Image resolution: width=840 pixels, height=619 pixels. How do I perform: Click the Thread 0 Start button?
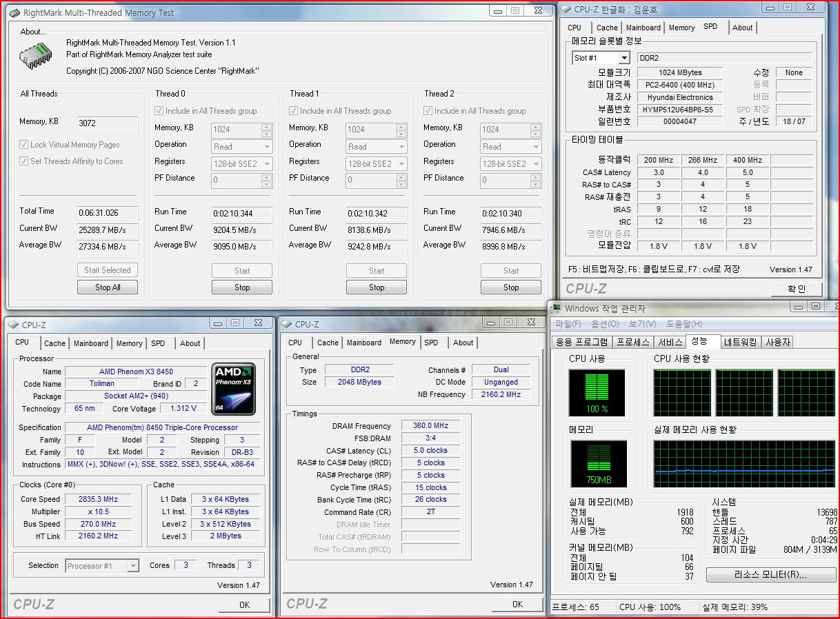pyautogui.click(x=242, y=271)
